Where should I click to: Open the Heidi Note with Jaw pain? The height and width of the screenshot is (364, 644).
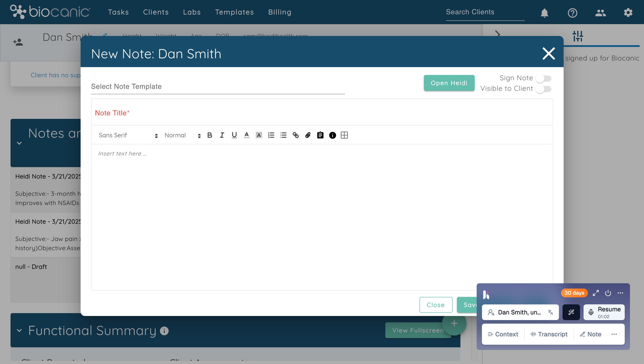46,235
